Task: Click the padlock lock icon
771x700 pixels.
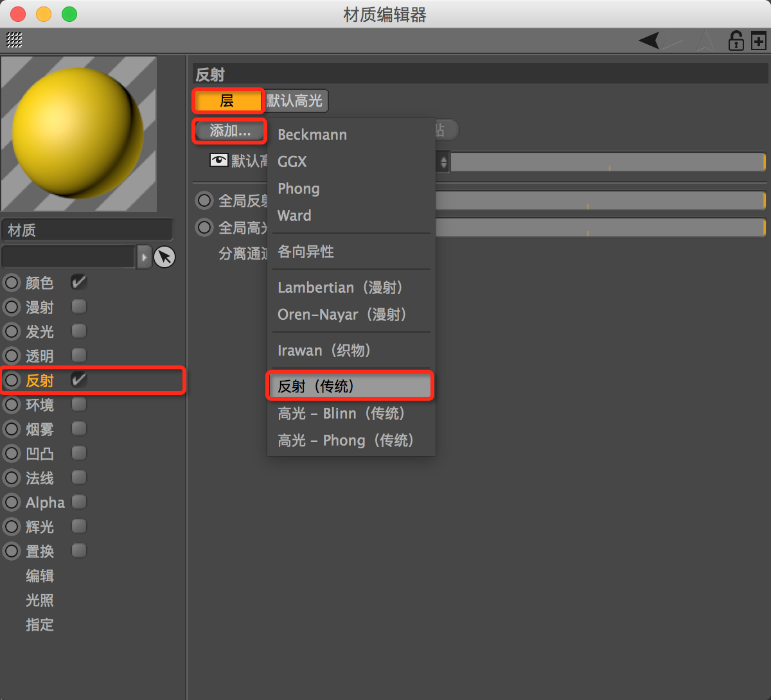Action: (736, 40)
